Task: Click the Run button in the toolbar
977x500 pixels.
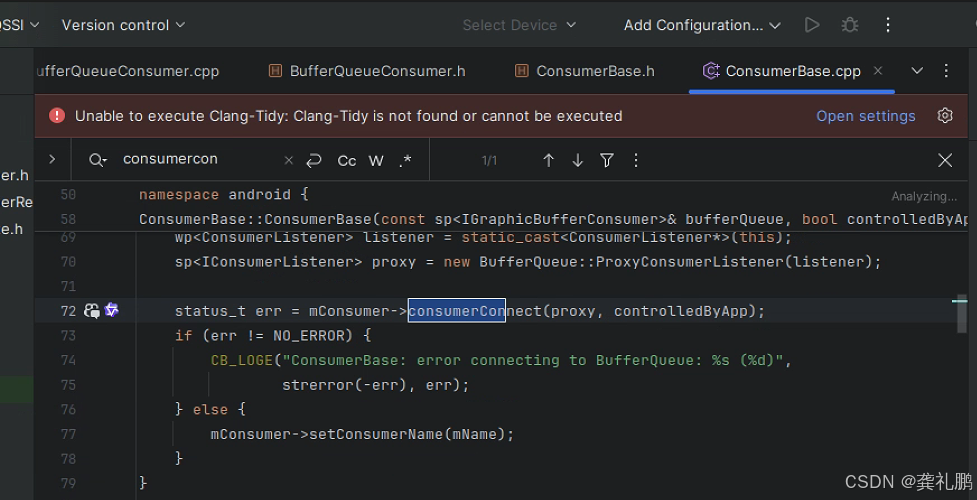Action: tap(812, 25)
